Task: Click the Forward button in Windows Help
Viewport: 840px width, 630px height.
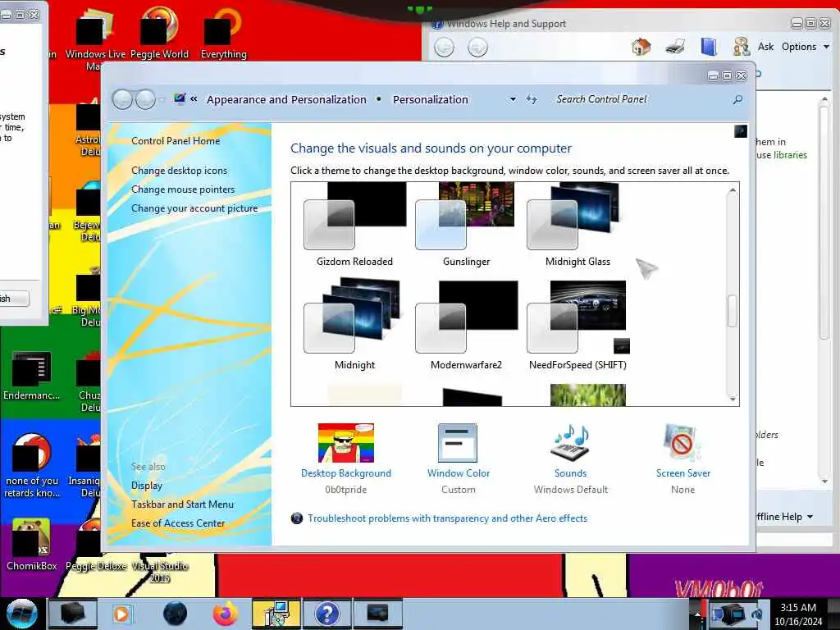Action: coord(477,47)
